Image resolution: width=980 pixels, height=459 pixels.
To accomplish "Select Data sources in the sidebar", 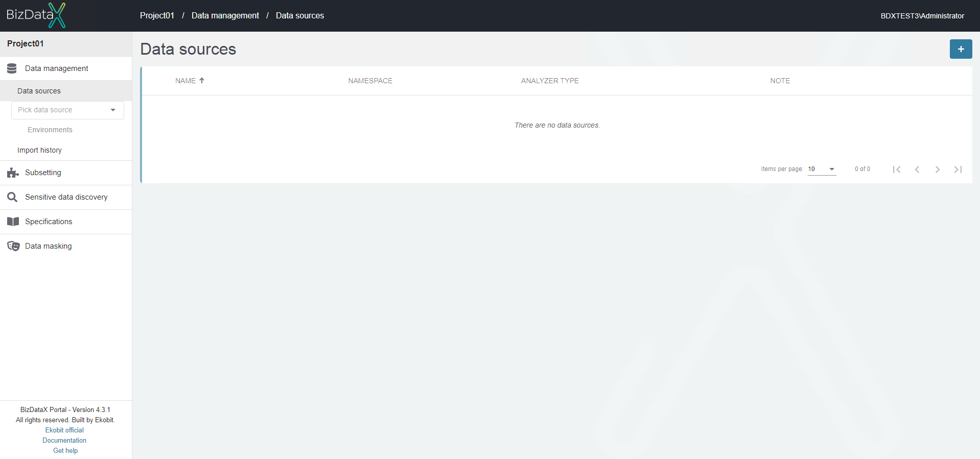I will tap(66, 91).
